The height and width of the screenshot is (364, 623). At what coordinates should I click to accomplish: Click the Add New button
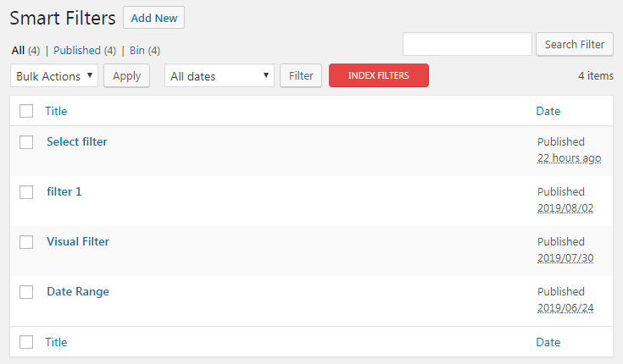[x=153, y=18]
